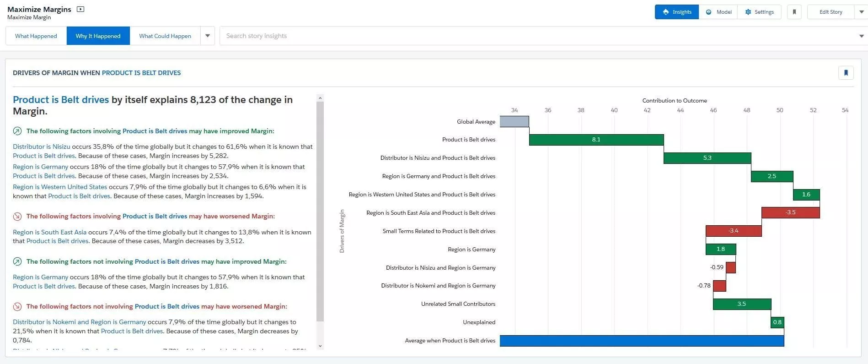The width and height of the screenshot is (868, 364).
Task: Click the Global Average gray bar
Action: [514, 121]
